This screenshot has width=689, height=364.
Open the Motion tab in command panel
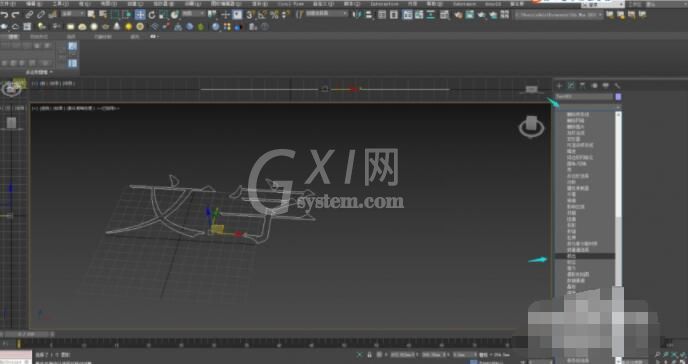coord(594,86)
